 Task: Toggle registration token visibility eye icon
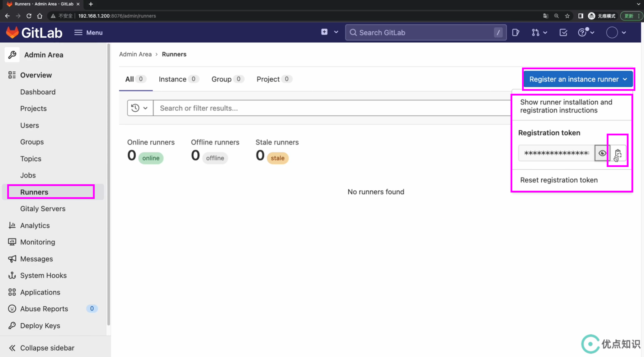[602, 153]
